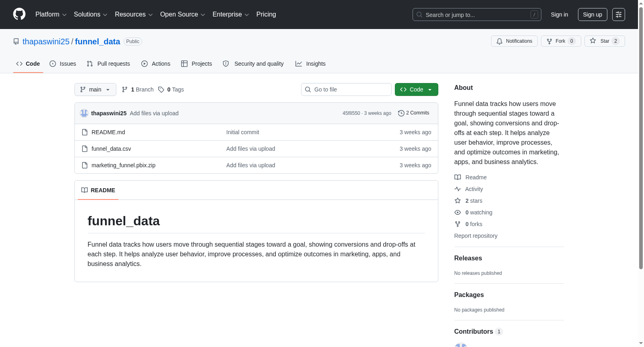
Task: Click the book icon on the README tab
Action: pyautogui.click(x=85, y=190)
